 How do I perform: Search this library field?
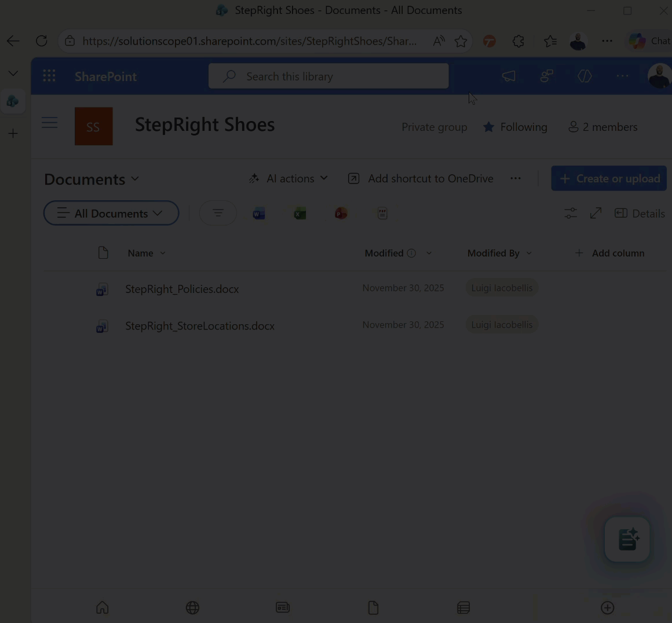(328, 76)
